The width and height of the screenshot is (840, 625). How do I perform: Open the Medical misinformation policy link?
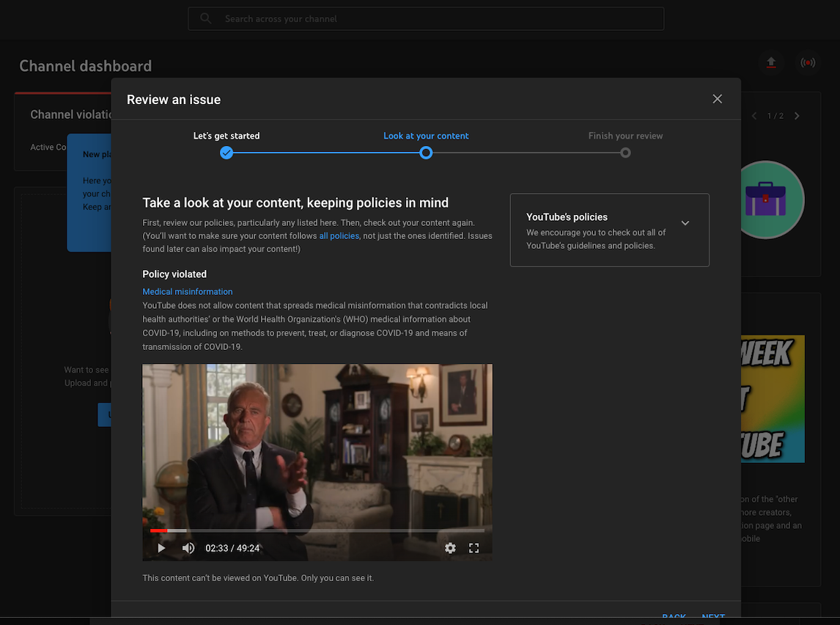click(187, 291)
